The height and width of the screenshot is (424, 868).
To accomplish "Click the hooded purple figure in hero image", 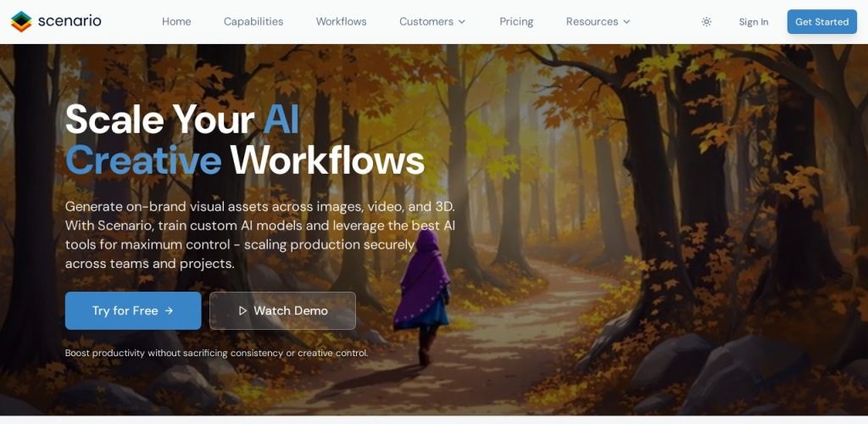I will 423,294.
